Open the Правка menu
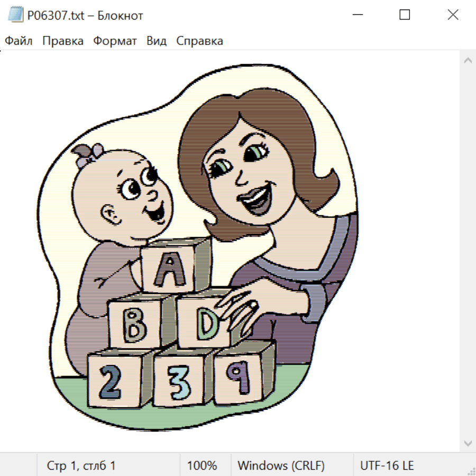Viewport: 476px width, 476px height. pyautogui.click(x=63, y=41)
